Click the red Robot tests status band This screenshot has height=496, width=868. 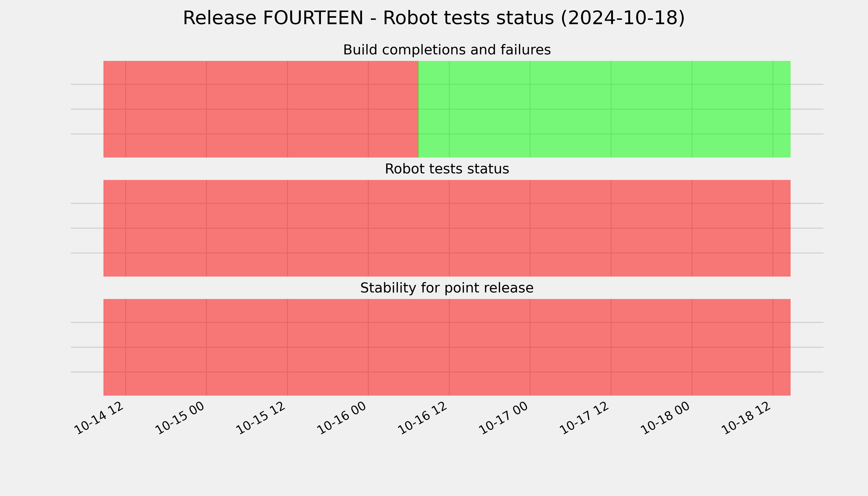coord(447,228)
